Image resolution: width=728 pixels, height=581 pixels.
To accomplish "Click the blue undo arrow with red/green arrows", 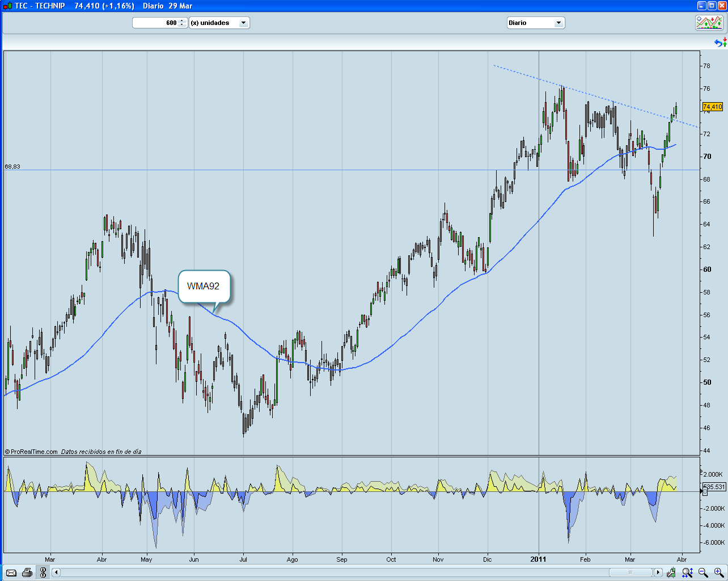I will [720, 43].
